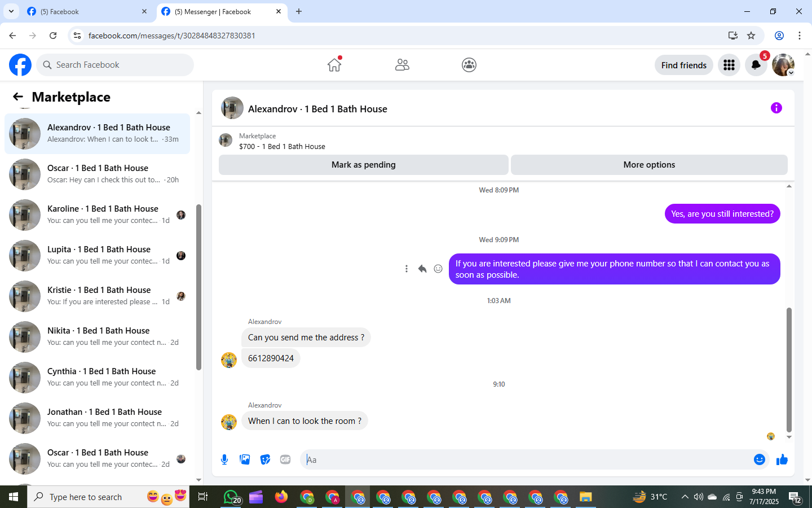The width and height of the screenshot is (812, 508).
Task: Click the "Yes, are you still interested?" message
Action: tap(722, 214)
